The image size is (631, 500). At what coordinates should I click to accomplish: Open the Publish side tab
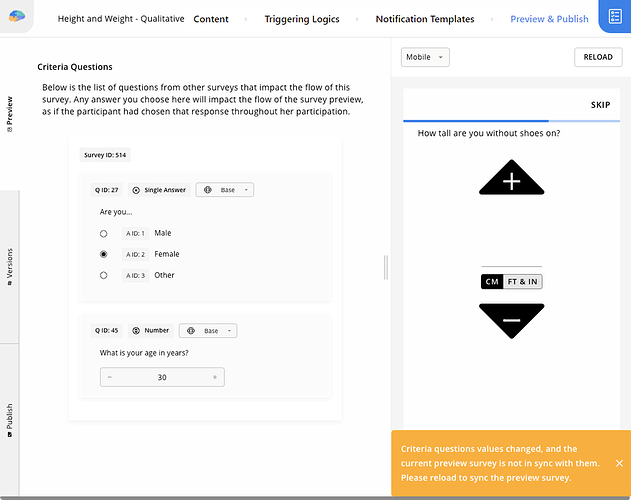[9, 420]
